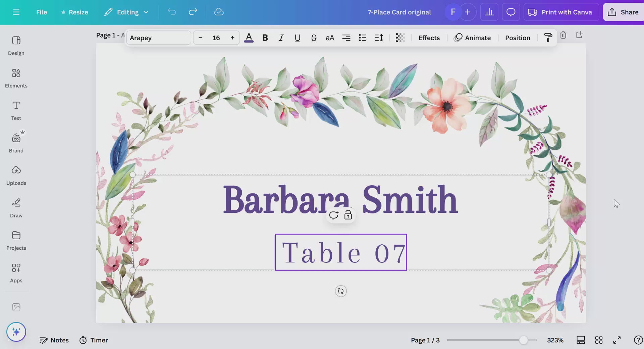Open the Uploads panel
The height and width of the screenshot is (349, 644).
[x=16, y=175]
